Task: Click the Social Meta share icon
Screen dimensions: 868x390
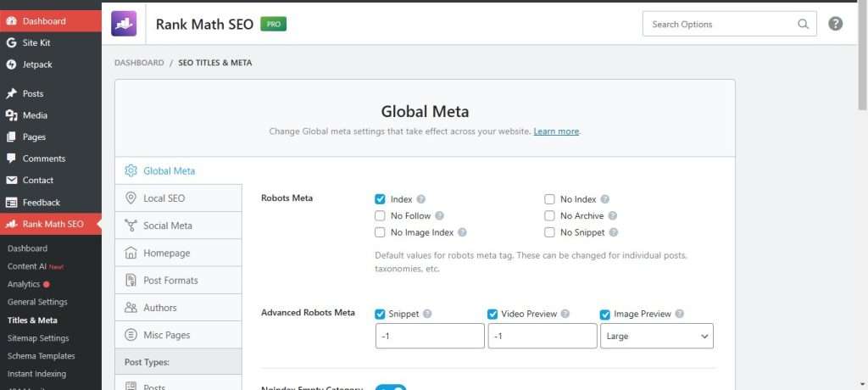Action: point(131,226)
